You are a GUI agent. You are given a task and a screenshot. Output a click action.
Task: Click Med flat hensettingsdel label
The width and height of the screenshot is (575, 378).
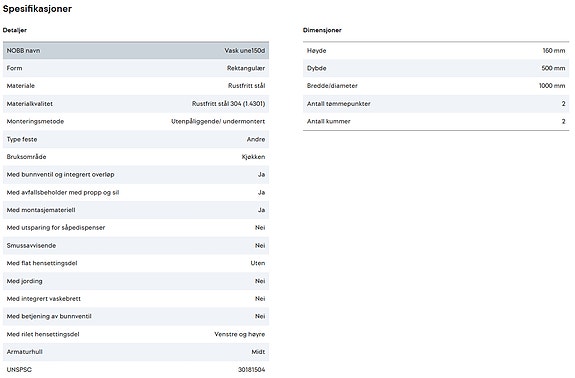(42, 263)
